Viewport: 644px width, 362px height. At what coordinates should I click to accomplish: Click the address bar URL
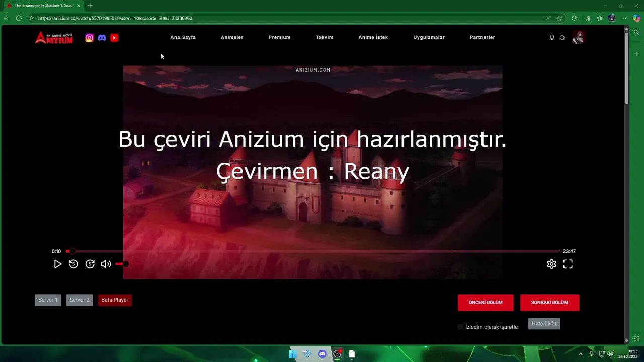115,18
